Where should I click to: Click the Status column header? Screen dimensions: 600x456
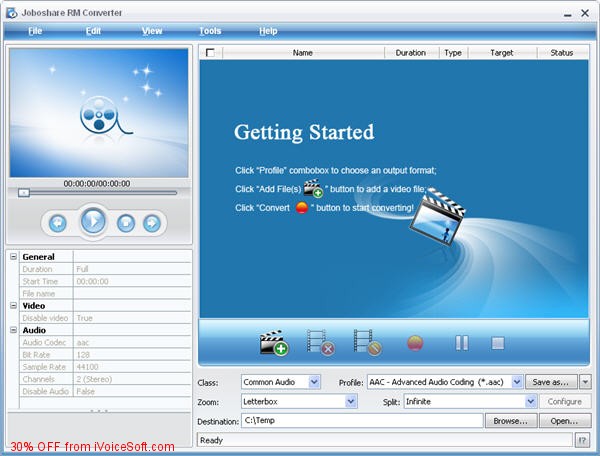562,53
